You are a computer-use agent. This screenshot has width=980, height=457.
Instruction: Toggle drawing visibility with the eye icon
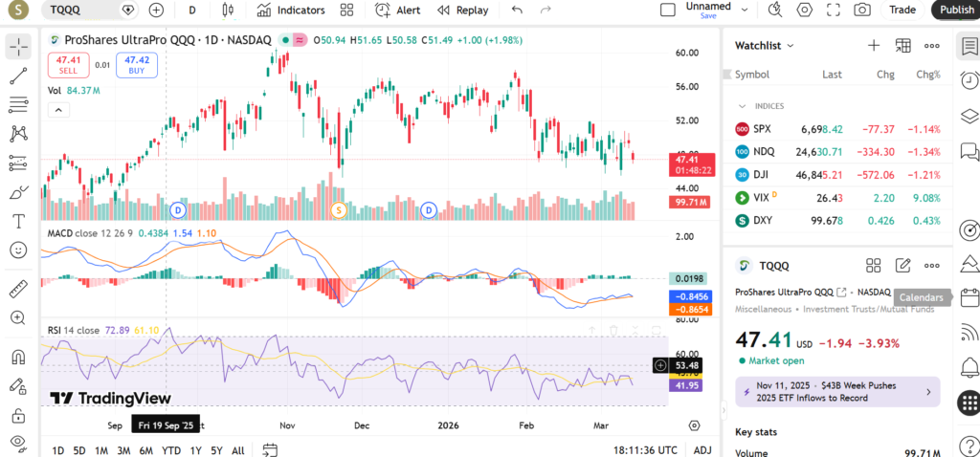(x=18, y=442)
